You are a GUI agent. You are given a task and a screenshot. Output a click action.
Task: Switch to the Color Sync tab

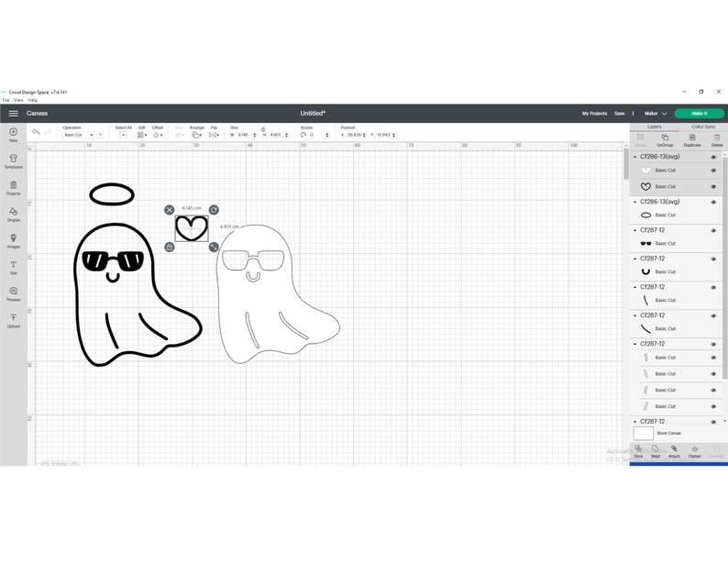point(703,127)
